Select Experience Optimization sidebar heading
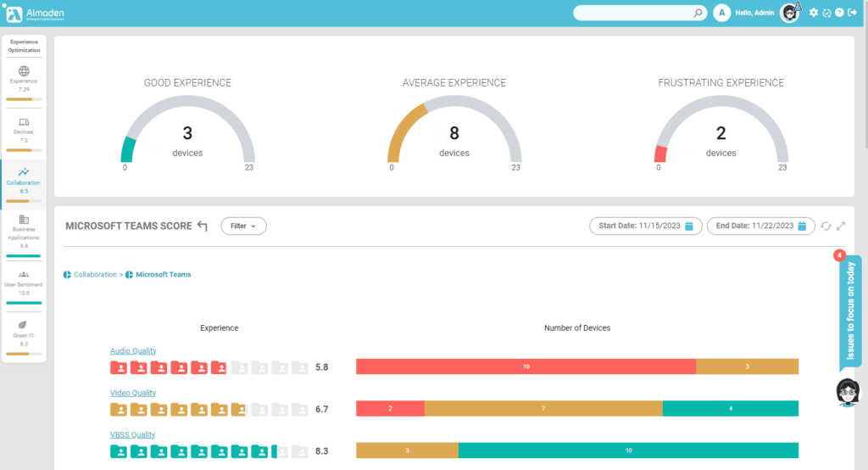This screenshot has width=868, height=470. tap(24, 46)
